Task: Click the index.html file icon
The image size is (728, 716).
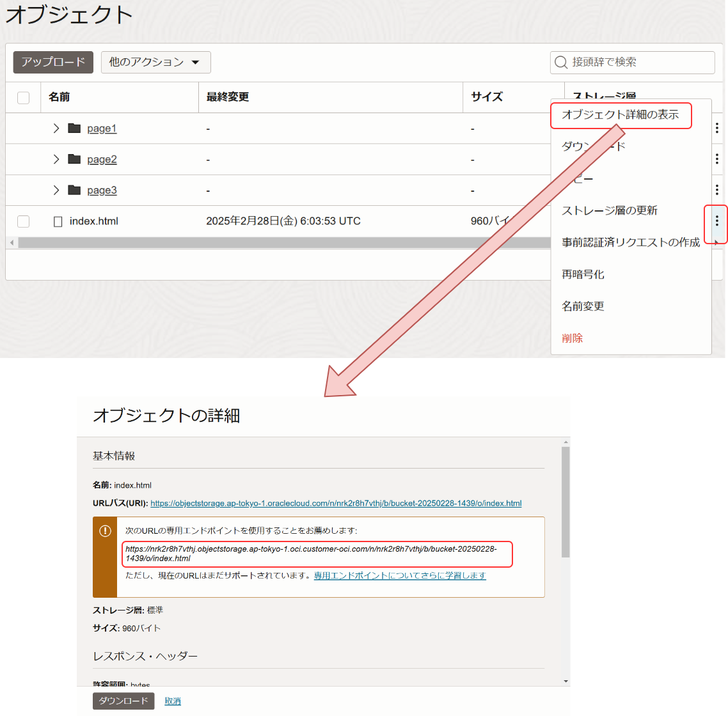Action: tap(58, 221)
